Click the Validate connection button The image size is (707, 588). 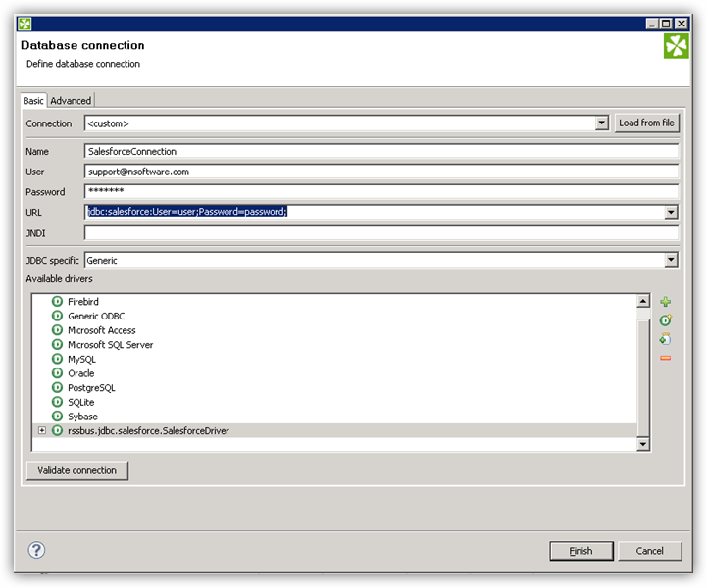pyautogui.click(x=76, y=470)
